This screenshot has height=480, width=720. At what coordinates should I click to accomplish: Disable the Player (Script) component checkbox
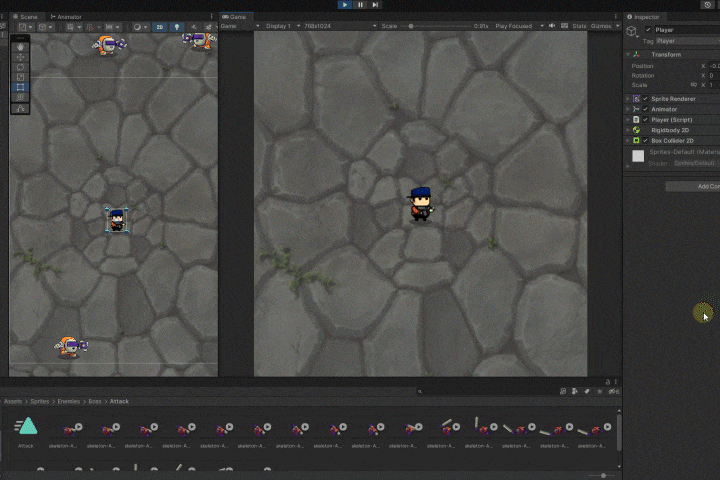645,120
